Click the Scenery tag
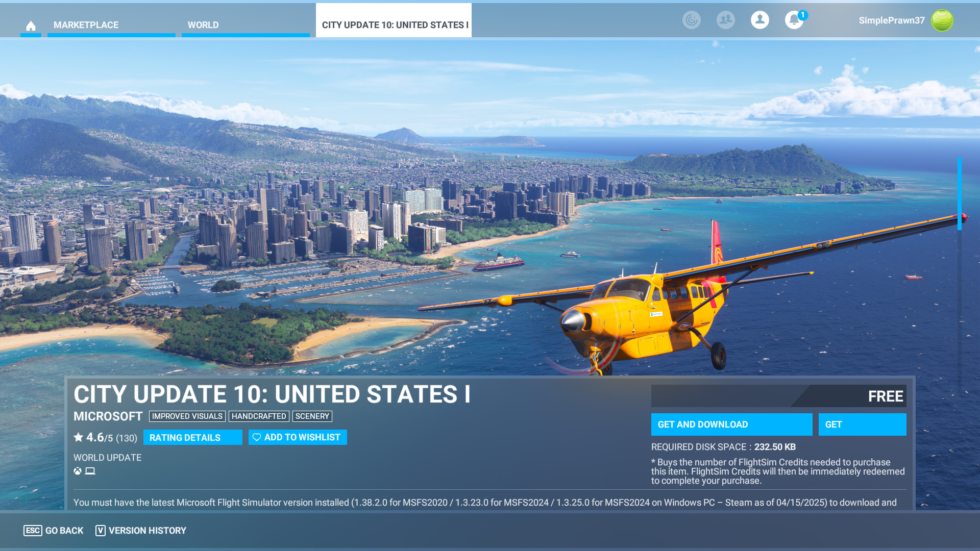Screen dimensions: 980x551 (312, 416)
